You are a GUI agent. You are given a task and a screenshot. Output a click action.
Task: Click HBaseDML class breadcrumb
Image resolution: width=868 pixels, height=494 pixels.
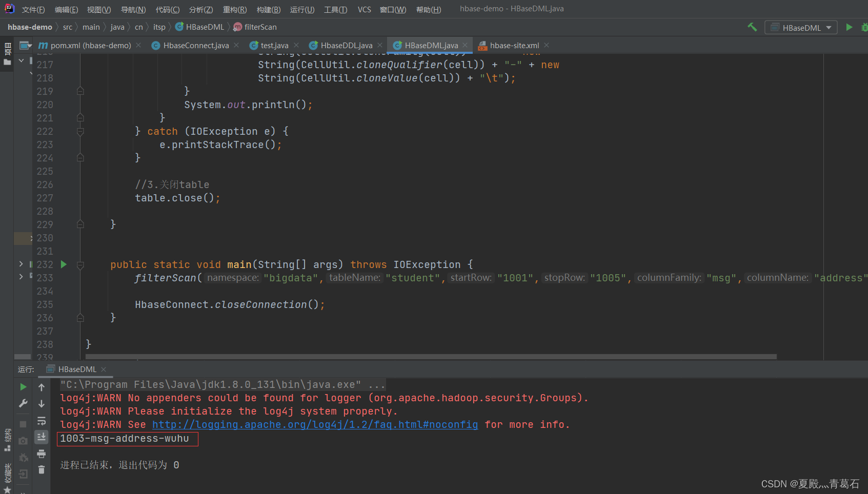pos(199,27)
